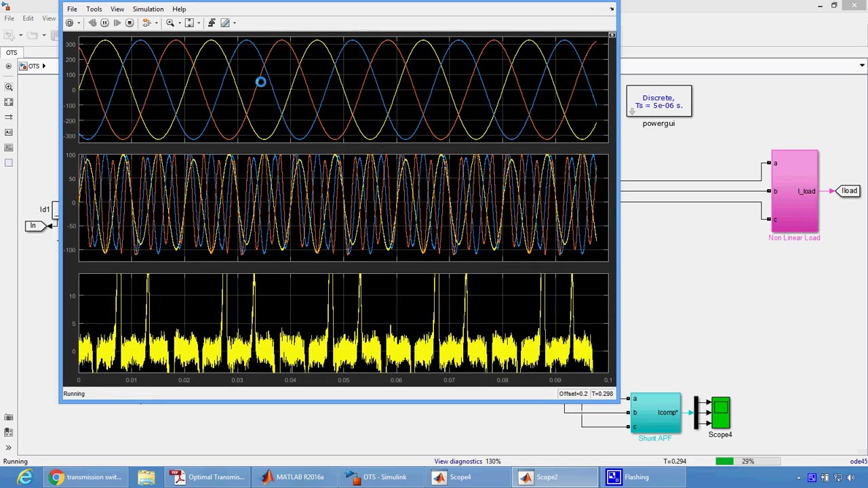This screenshot has width=868, height=488.
Task: Select the zoom magnifier tool in scope
Action: click(170, 23)
